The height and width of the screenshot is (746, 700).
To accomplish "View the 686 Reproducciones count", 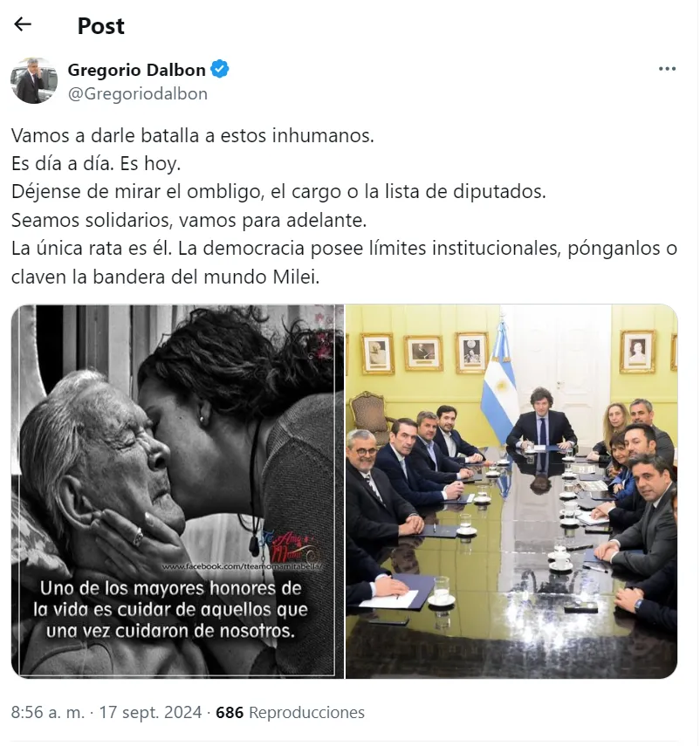I will pos(290,712).
